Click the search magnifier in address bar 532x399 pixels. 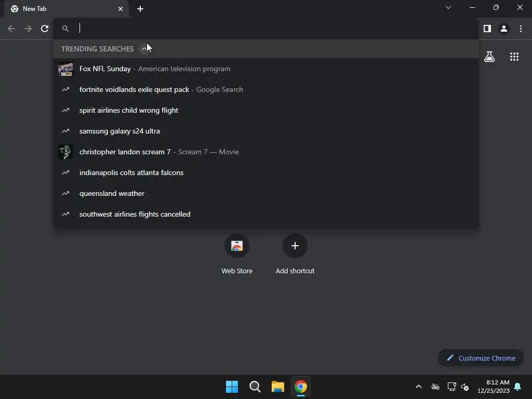point(65,29)
